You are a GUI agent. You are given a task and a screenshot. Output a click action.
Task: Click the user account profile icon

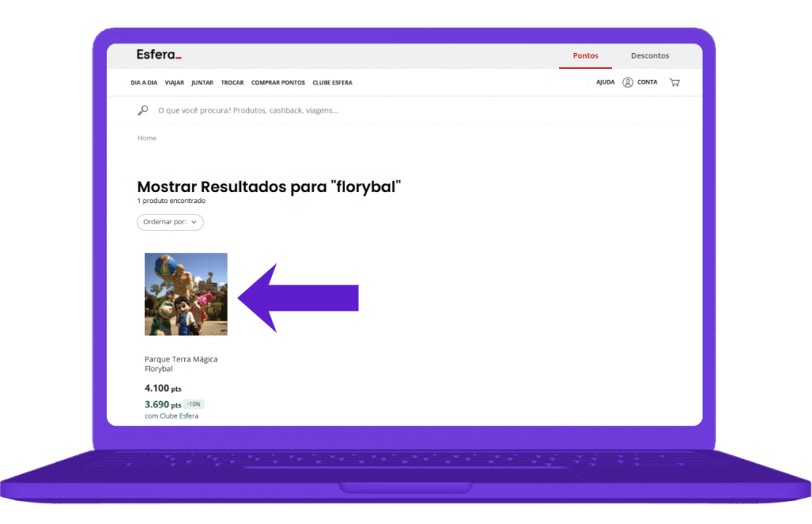tap(627, 82)
